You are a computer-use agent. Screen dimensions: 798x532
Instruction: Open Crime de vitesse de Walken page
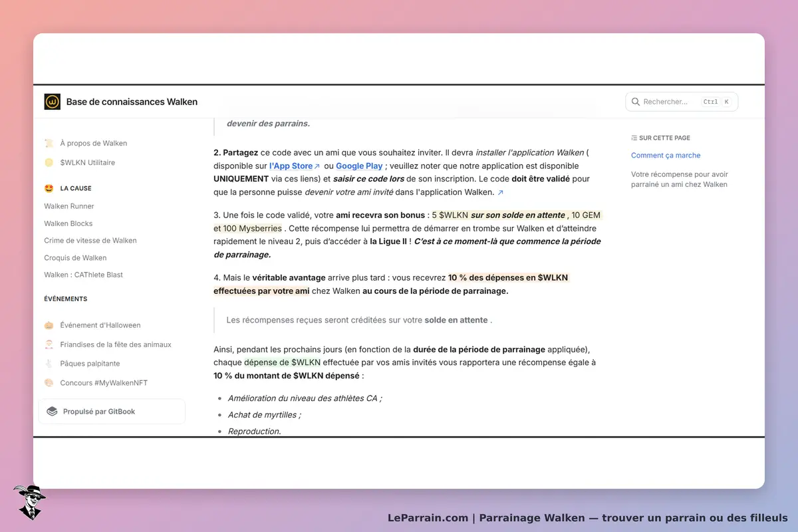[x=90, y=241]
